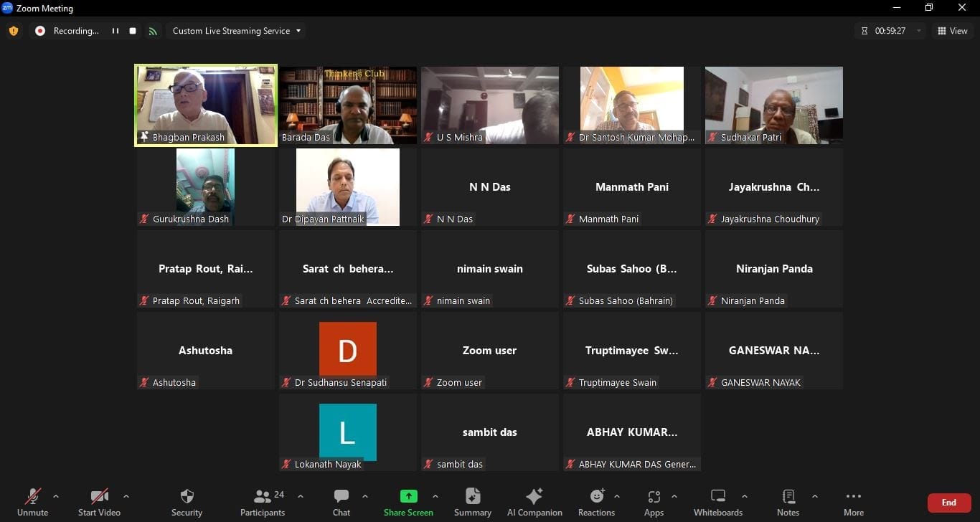The image size is (980, 522).
Task: Open the Security shield options
Action: 187,502
